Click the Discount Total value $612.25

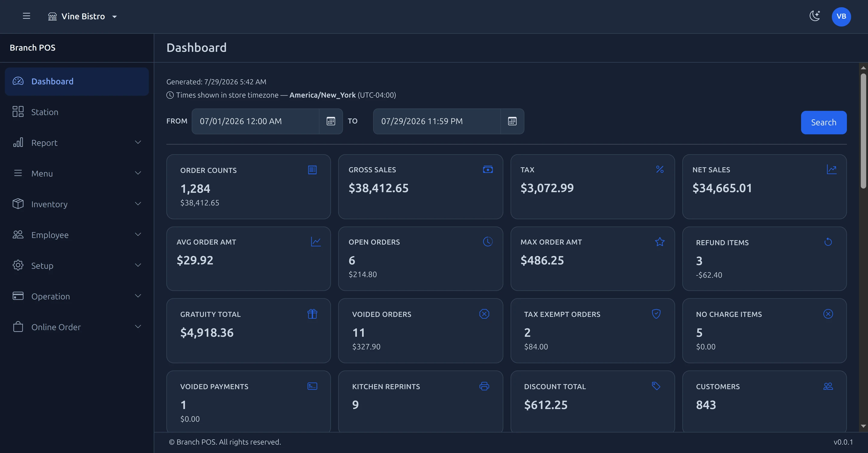[x=546, y=405]
